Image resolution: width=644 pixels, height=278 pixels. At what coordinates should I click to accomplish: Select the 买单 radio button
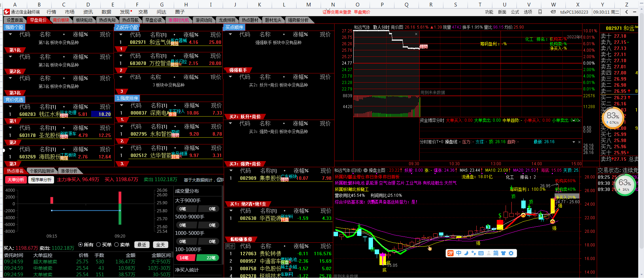tap(99, 245)
